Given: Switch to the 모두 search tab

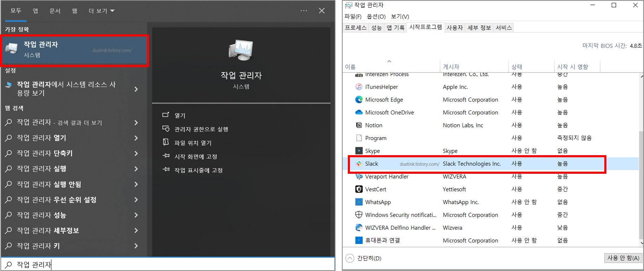Looking at the screenshot, I should click(16, 11).
